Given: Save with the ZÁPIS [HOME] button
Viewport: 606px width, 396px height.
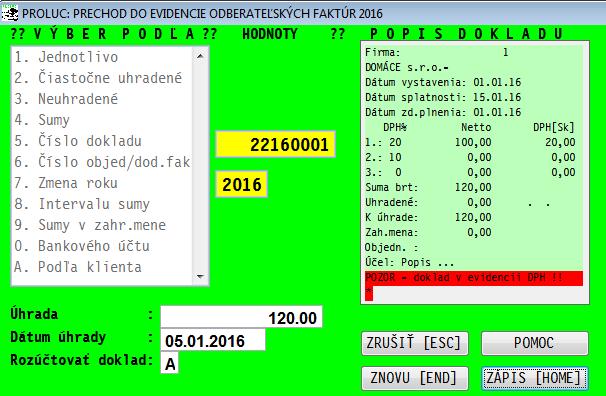Looking at the screenshot, I should pyautogui.click(x=535, y=378).
